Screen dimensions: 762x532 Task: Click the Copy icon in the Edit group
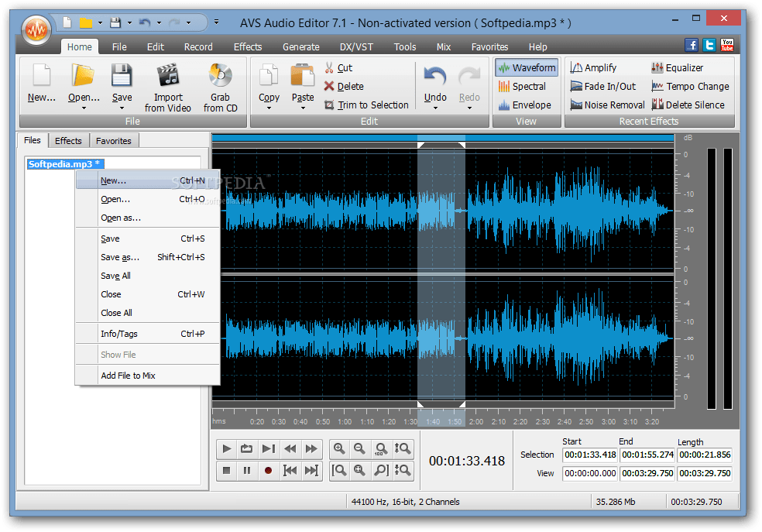tap(269, 77)
